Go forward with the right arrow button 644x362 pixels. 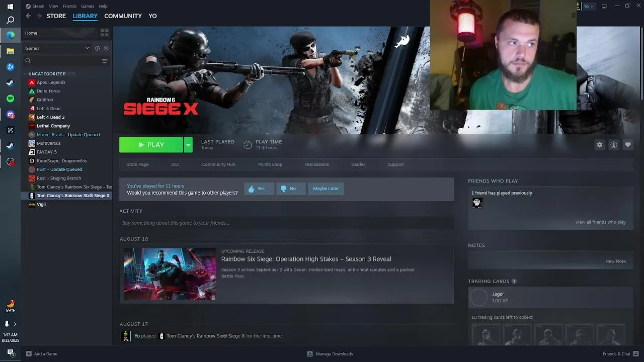[x=39, y=16]
